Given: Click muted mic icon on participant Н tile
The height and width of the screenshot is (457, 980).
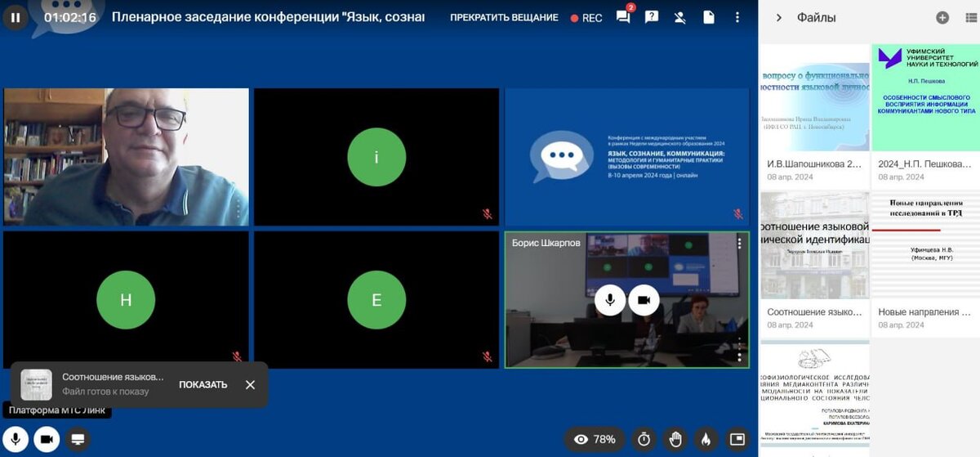Looking at the screenshot, I should pos(237,356).
